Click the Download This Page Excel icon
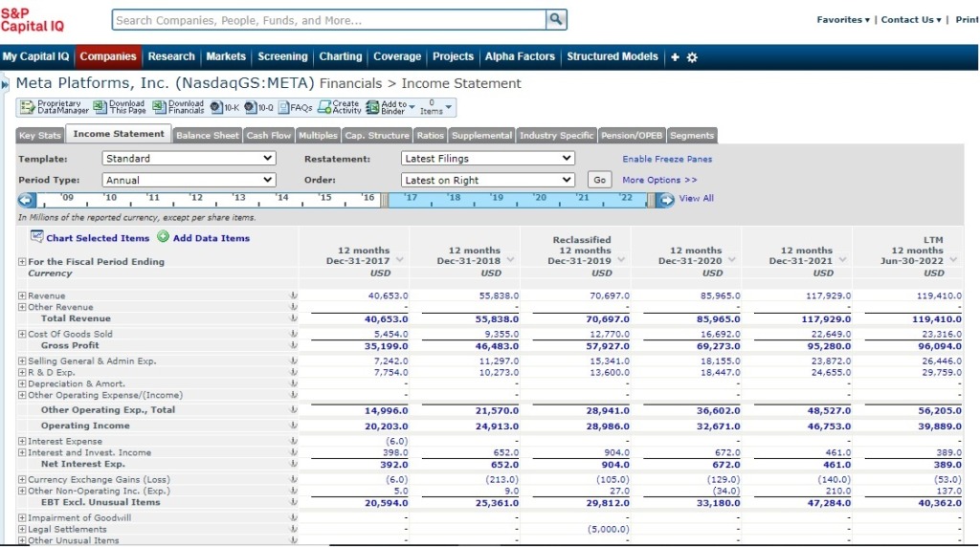The height and width of the screenshot is (547, 980). (x=100, y=107)
